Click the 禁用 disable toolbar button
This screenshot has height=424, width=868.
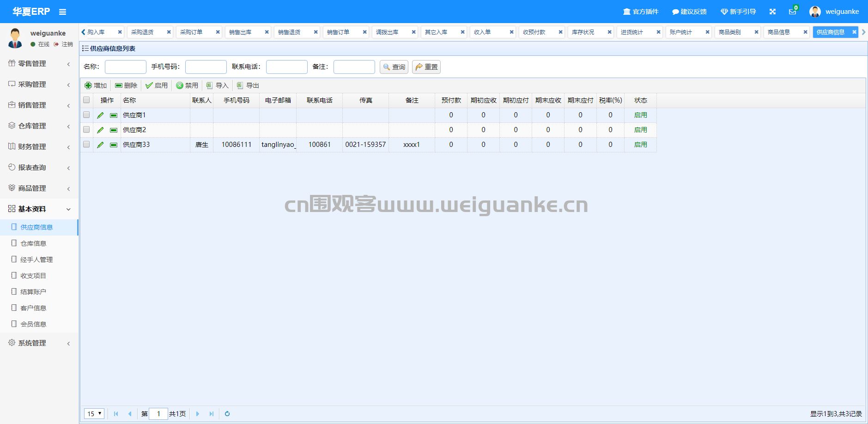click(187, 85)
